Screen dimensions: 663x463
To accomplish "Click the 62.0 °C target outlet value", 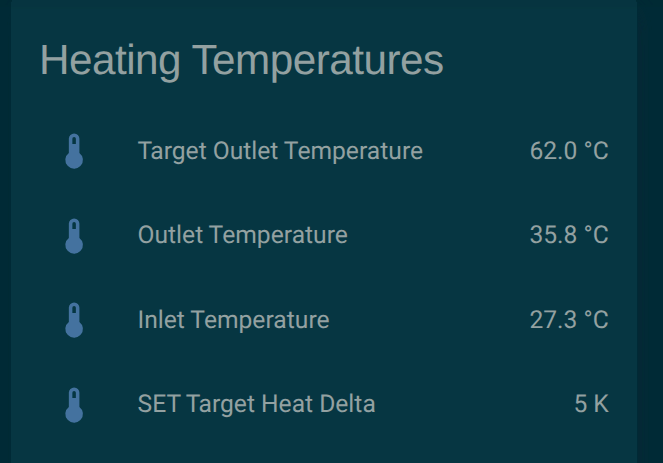I will coord(568,151).
